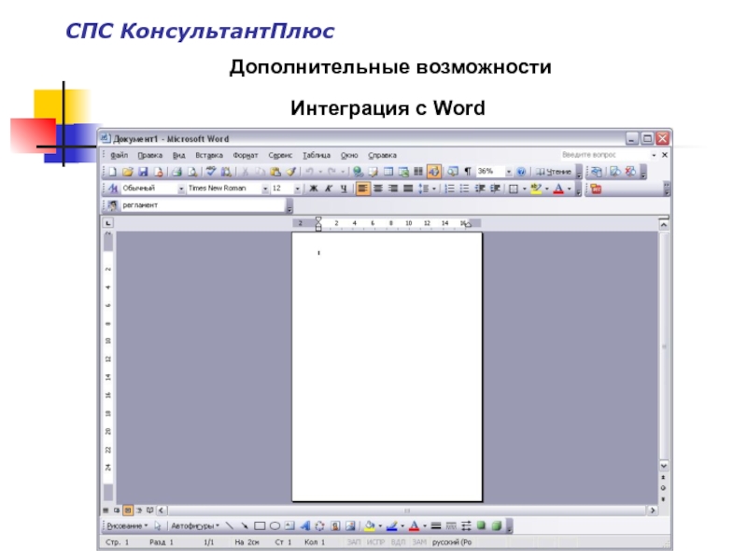Apply 3-D Style from drawing toolbar
The image size is (747, 560).
[x=497, y=525]
